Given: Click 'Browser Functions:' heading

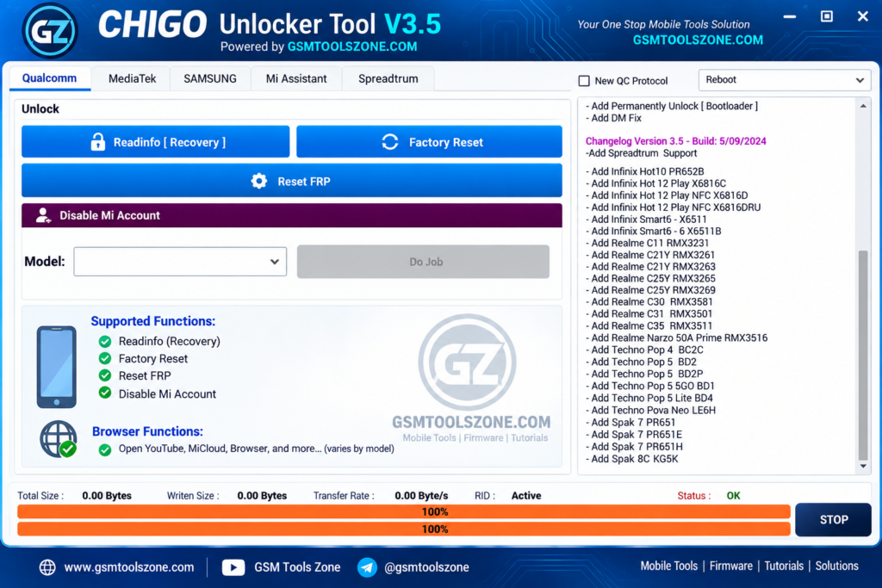Looking at the screenshot, I should pos(147,431).
